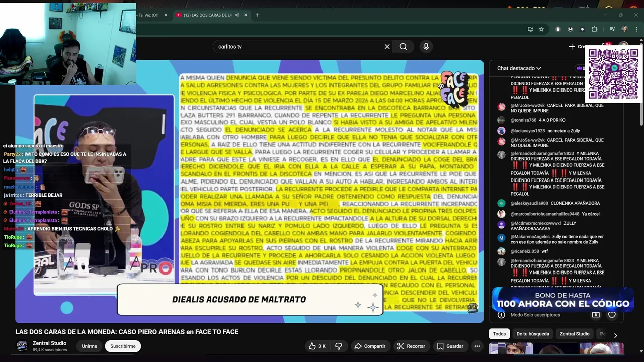Activate voice search microphone

click(426, 47)
